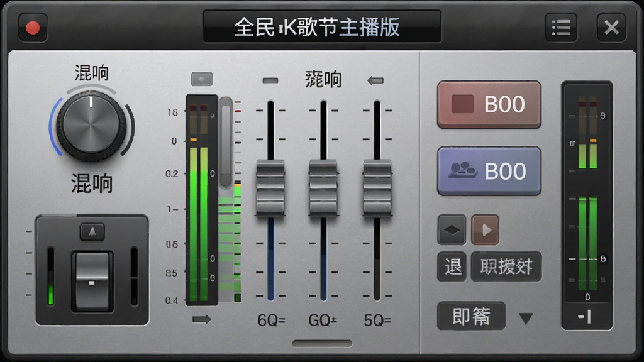Click the 6Q= label
The image size is (644, 362).
click(x=271, y=320)
